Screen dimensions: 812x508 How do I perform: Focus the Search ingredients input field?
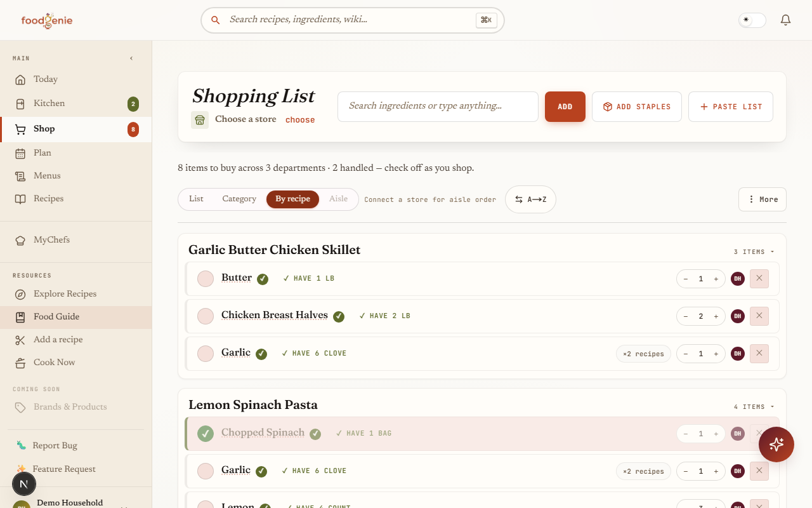(x=438, y=107)
